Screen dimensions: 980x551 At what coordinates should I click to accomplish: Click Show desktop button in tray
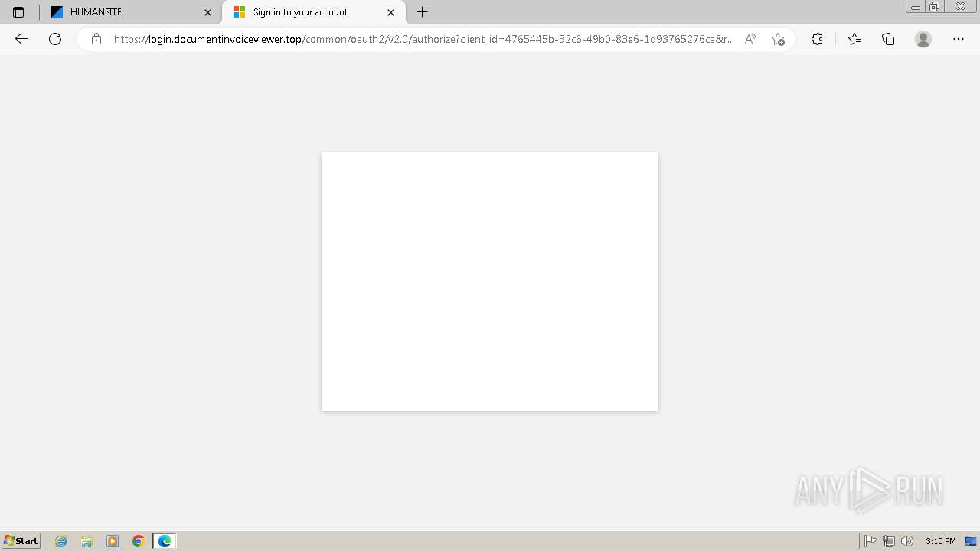click(x=972, y=541)
